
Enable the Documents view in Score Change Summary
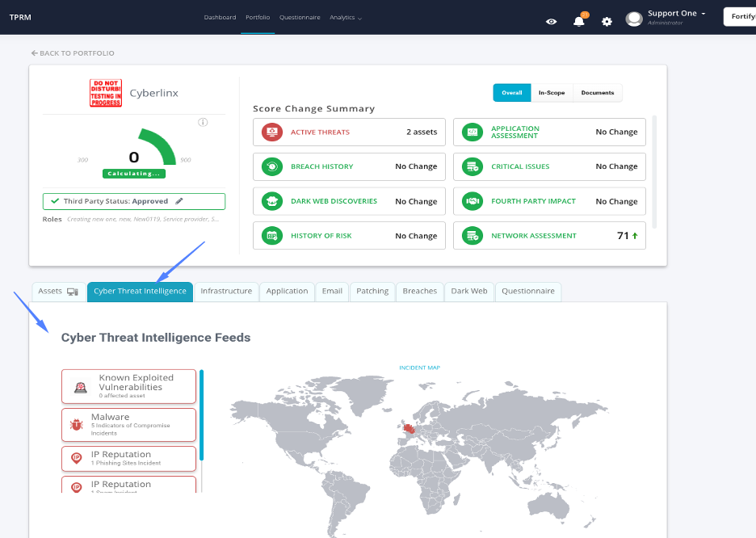tap(597, 92)
